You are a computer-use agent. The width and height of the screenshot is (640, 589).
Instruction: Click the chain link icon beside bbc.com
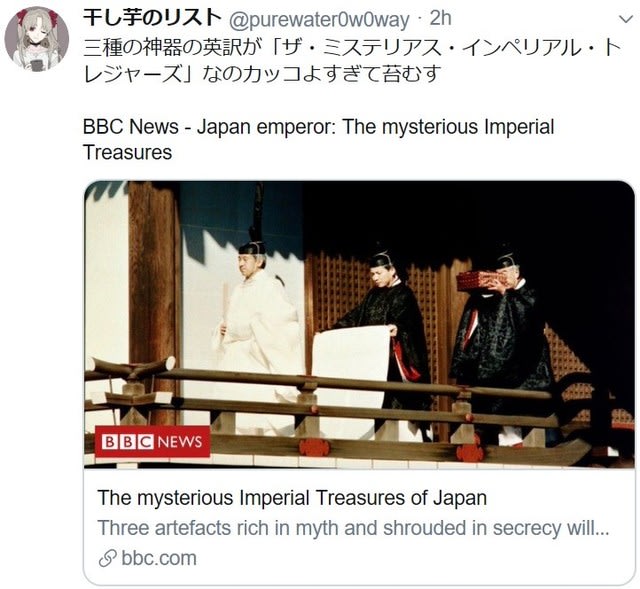tap(108, 558)
